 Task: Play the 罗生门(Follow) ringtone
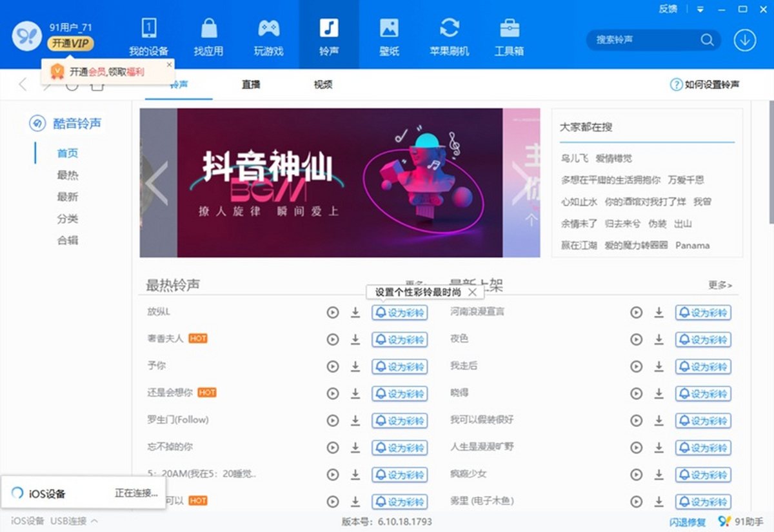[333, 421]
